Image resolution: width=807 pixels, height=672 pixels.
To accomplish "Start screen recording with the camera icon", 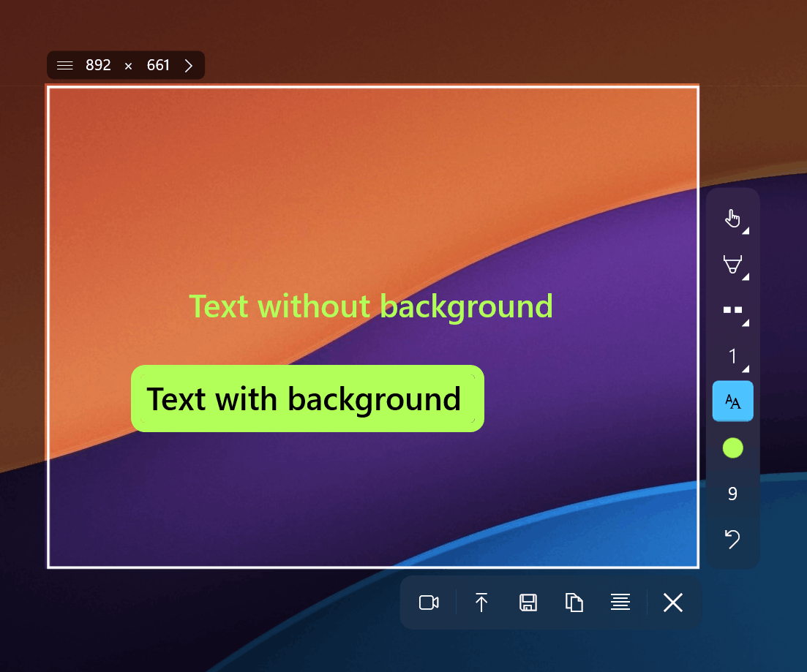I will pyautogui.click(x=429, y=603).
